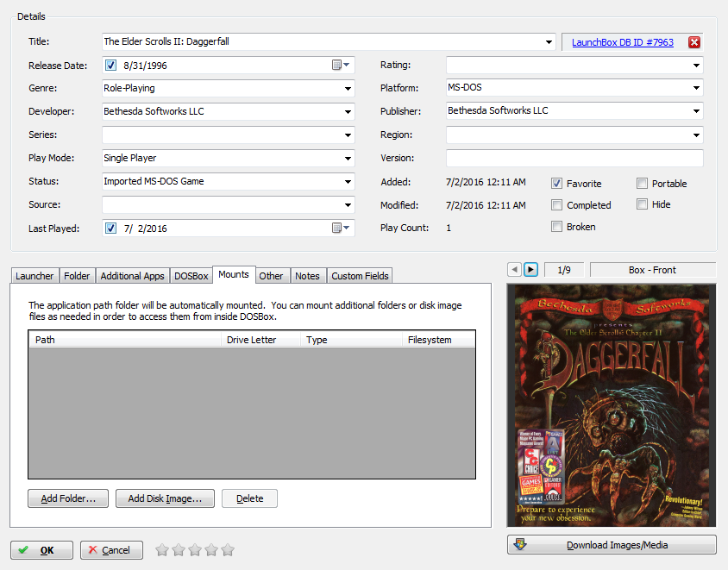Click the Box - Front image type label

(x=652, y=270)
